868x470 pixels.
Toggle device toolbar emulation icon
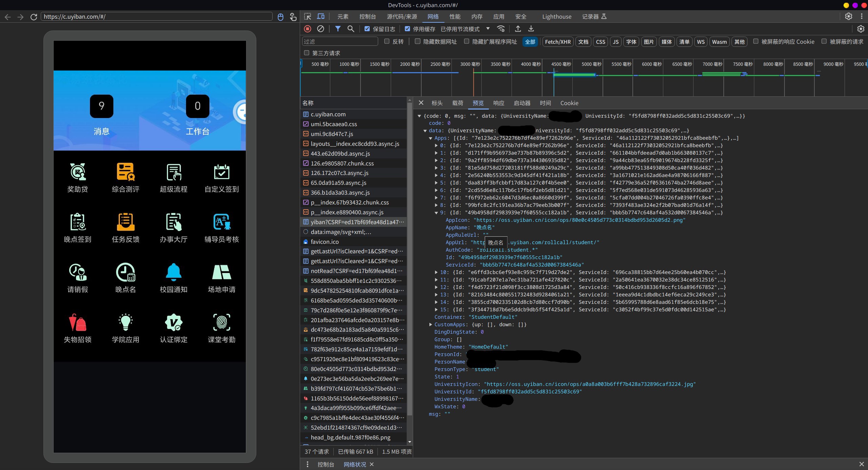321,16
